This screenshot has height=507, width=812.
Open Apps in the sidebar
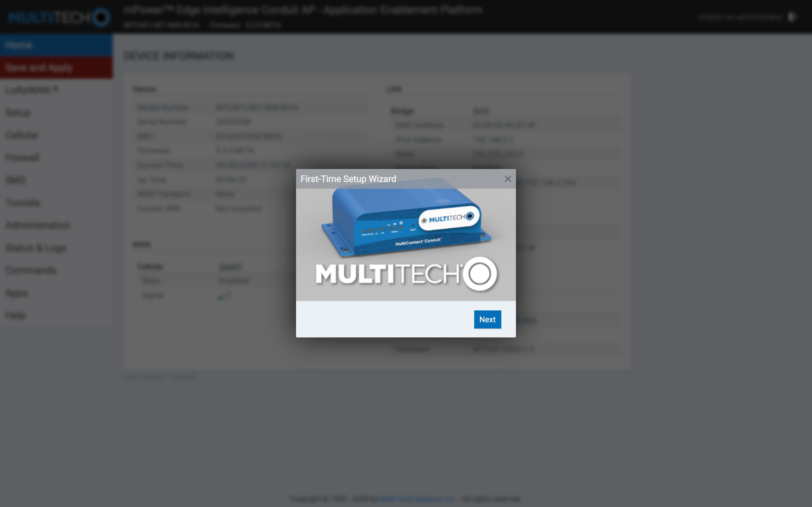pos(17,293)
